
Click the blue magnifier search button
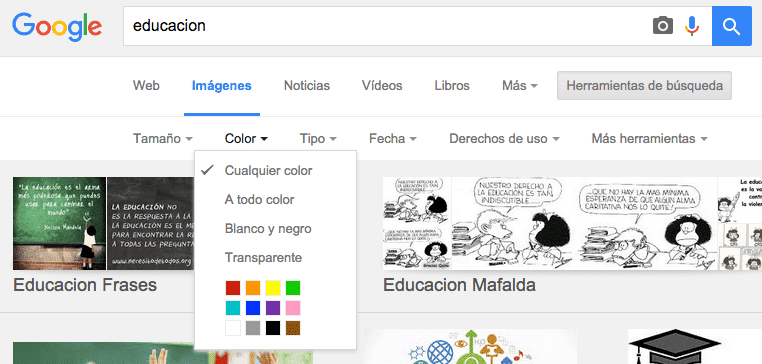coord(731,26)
